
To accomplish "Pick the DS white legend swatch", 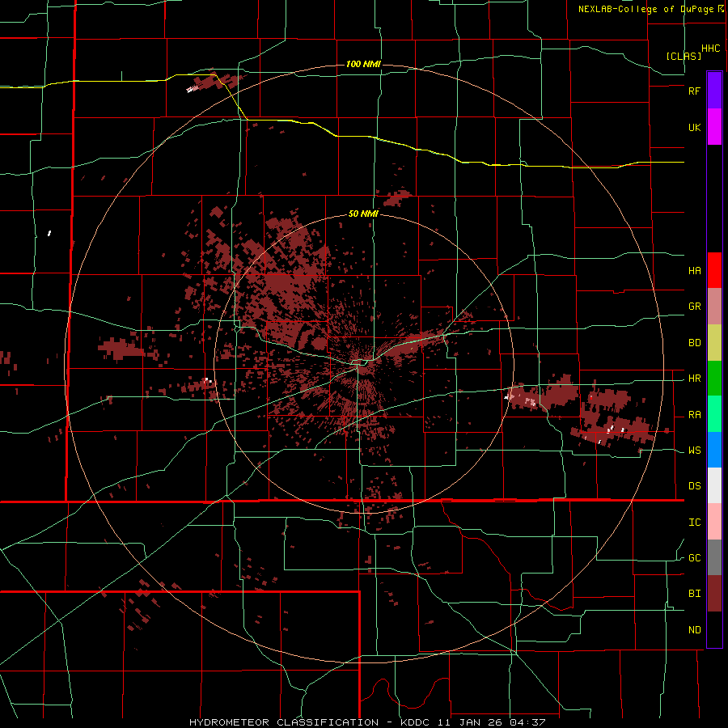I will [x=714, y=485].
